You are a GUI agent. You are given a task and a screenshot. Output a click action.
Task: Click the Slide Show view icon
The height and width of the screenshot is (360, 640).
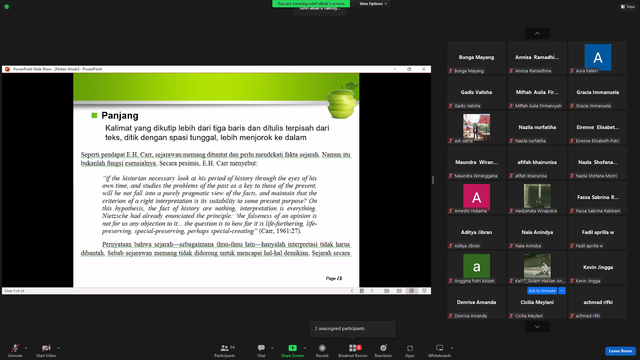(x=424, y=291)
